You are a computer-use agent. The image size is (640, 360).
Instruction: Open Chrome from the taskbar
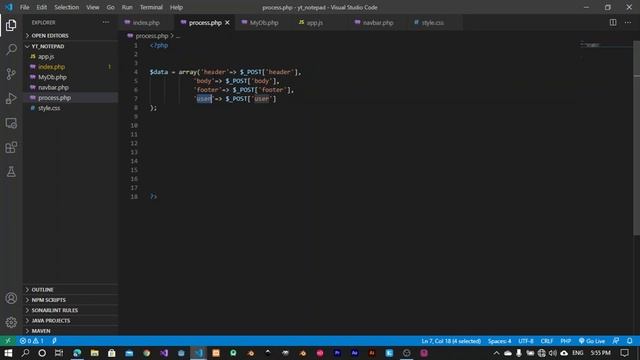(x=147, y=353)
